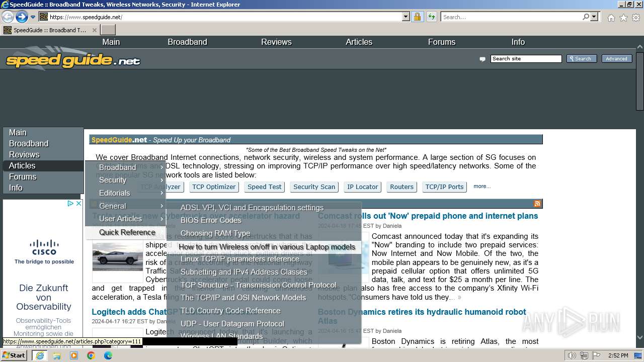This screenshot has height=362, width=644.
Task: Click the IE Forward navigation button
Action: click(x=21, y=17)
